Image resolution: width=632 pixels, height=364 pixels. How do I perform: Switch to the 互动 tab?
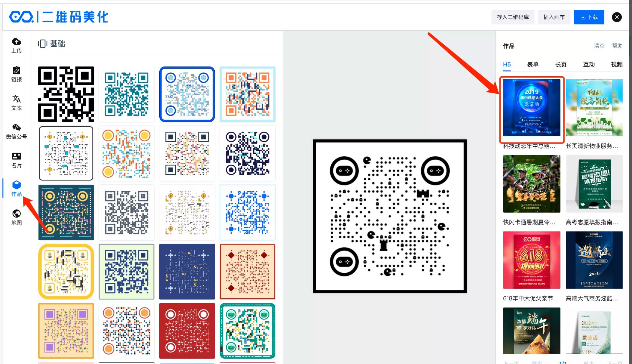point(589,64)
